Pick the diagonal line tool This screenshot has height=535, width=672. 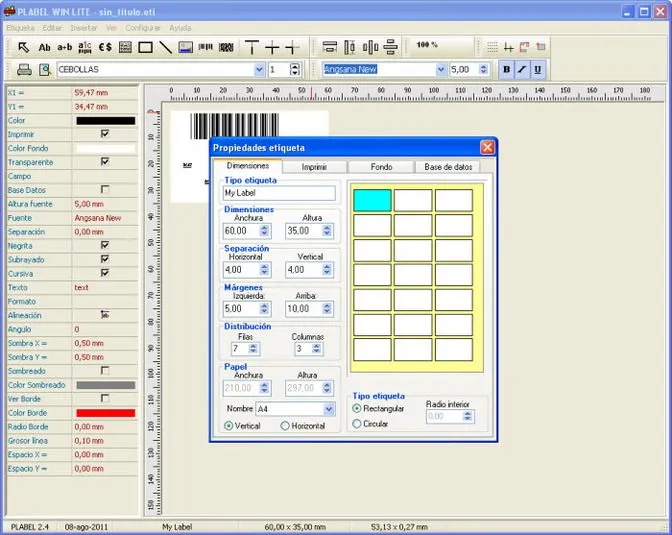click(165, 47)
